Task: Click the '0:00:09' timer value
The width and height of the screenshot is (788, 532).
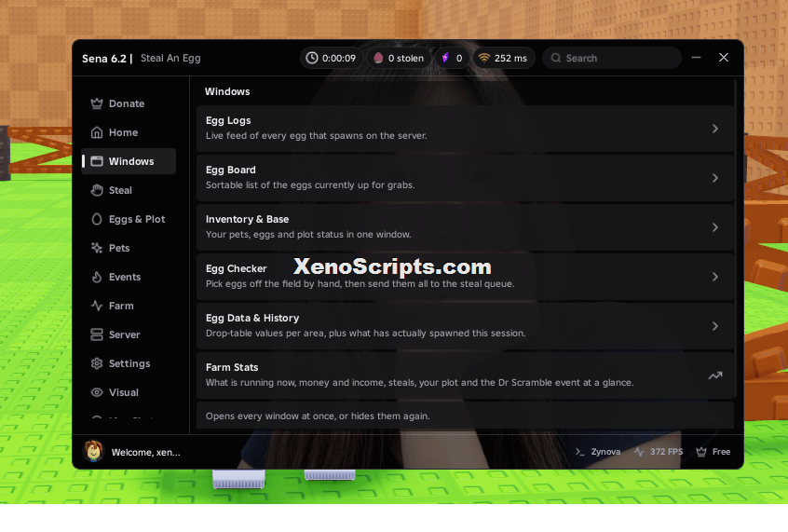Action: [x=339, y=59]
